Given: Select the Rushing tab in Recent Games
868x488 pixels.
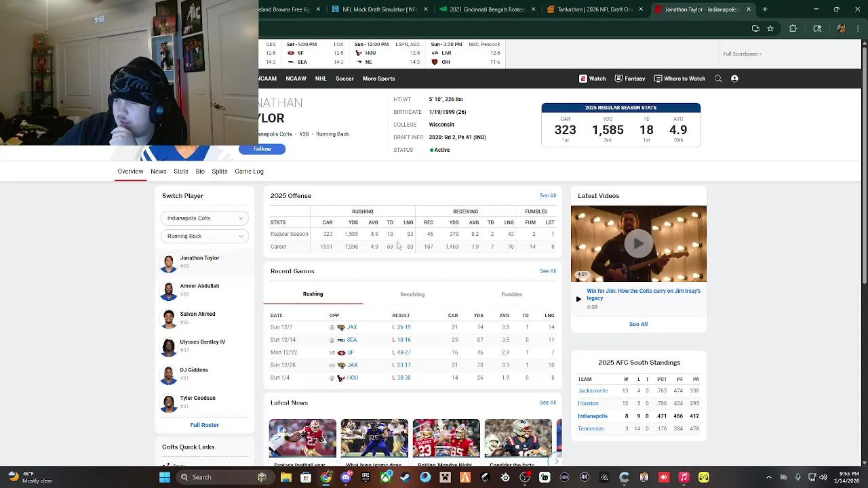Looking at the screenshot, I should (x=313, y=294).
